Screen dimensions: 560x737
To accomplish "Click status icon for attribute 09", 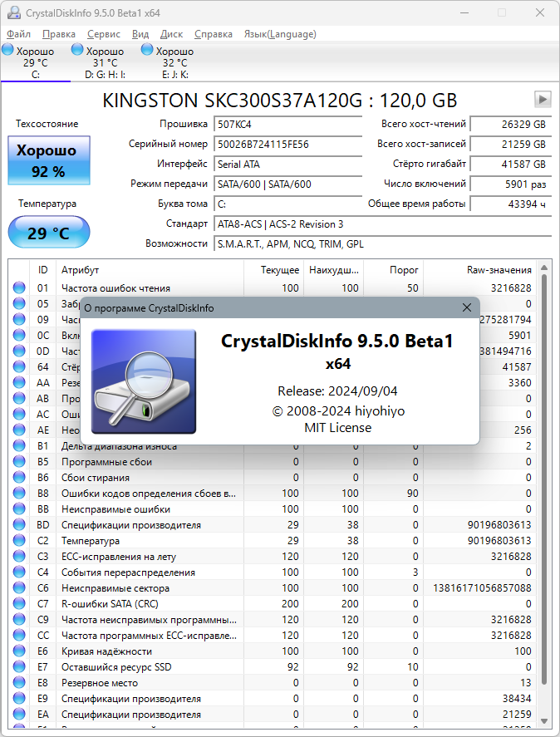I will (x=19, y=319).
